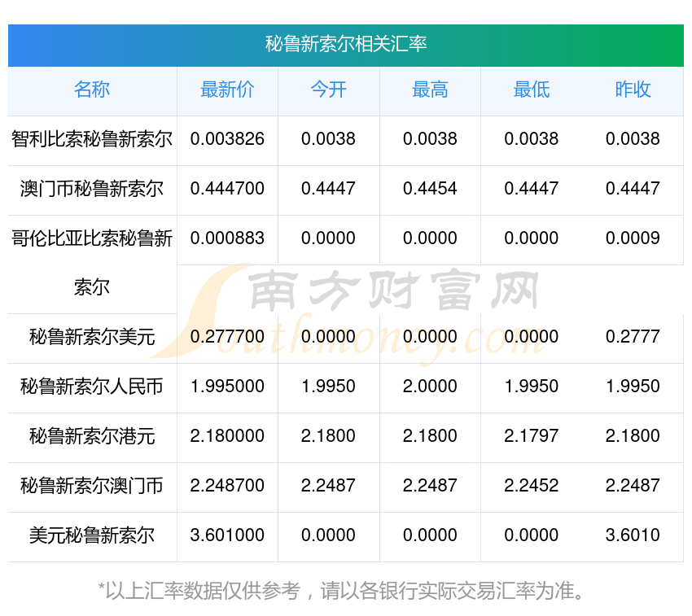Click 今开 value in 智利比索秘鲁新索尔 row
This screenshot has height=616, width=692.
tap(328, 139)
